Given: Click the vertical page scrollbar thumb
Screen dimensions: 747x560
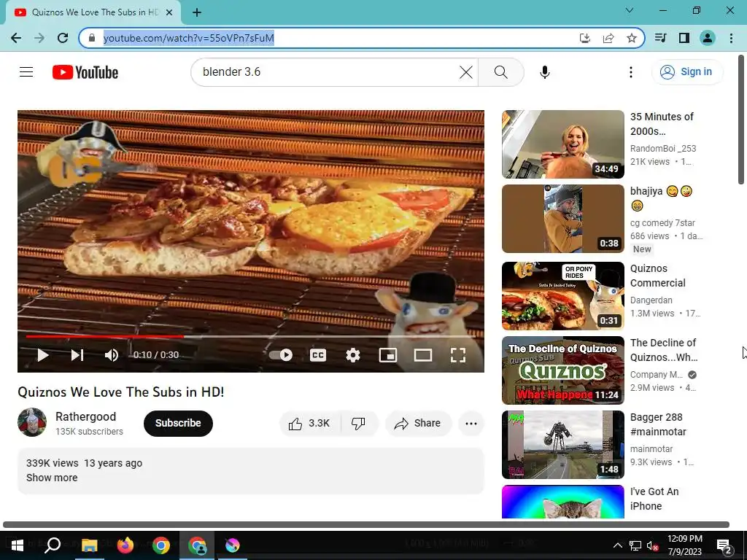Looking at the screenshot, I should pos(741,119).
